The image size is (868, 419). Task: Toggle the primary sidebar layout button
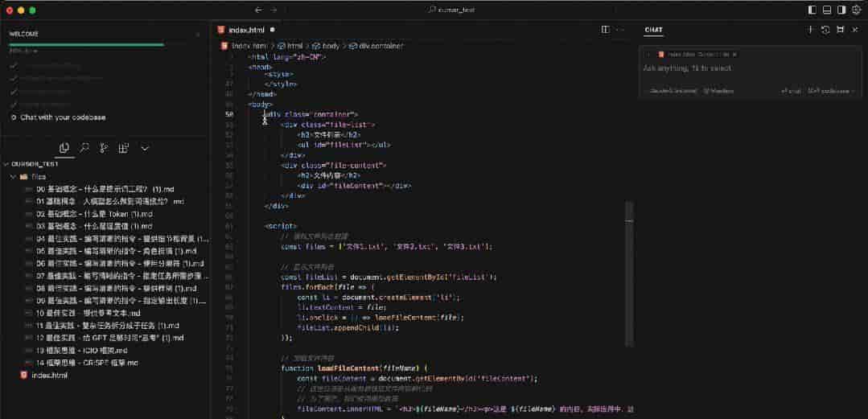811,10
